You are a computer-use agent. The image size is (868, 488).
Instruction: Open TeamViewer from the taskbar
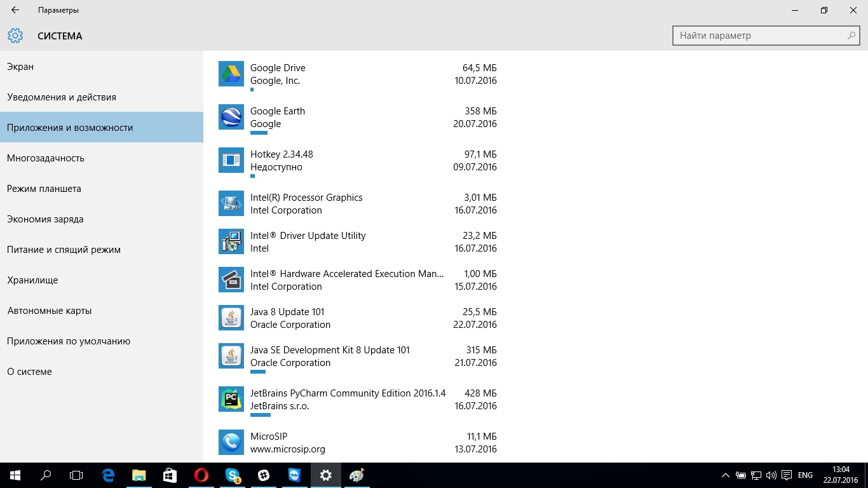coord(294,475)
